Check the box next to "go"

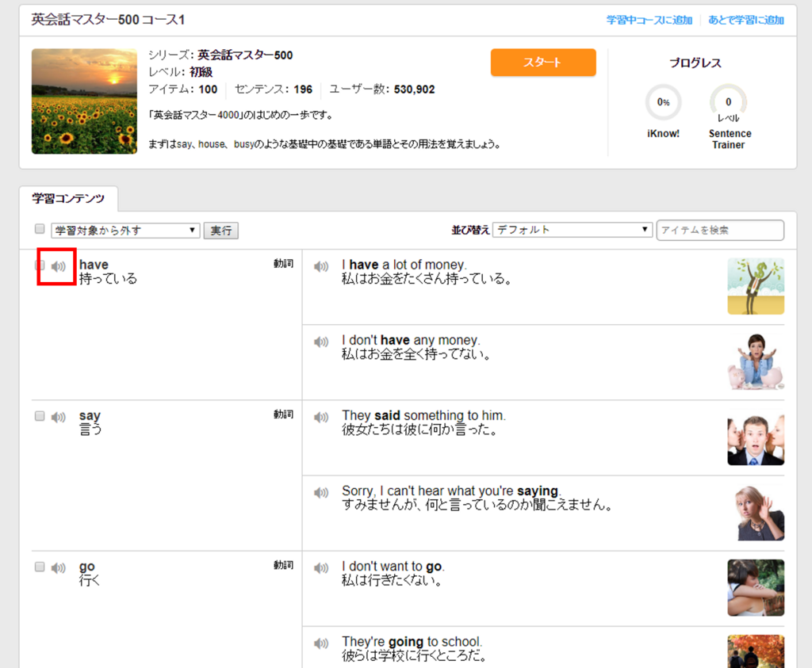pos(40,567)
